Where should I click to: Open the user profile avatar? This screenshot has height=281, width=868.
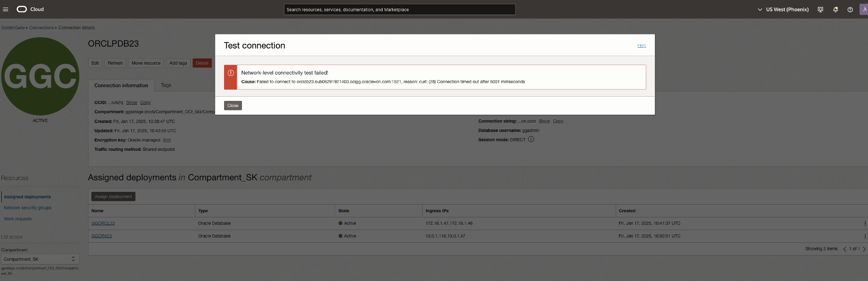[864, 9]
